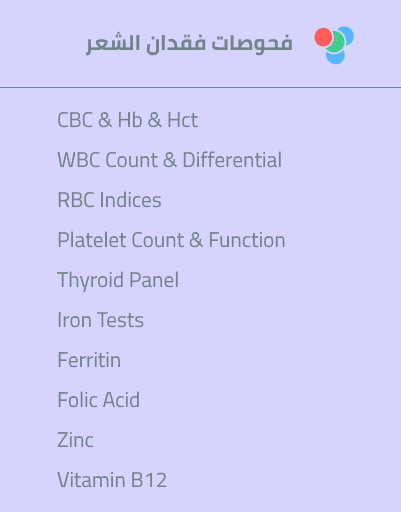This screenshot has width=401, height=512.
Task: Click the word فحوصات in the header
Action: point(252,43)
